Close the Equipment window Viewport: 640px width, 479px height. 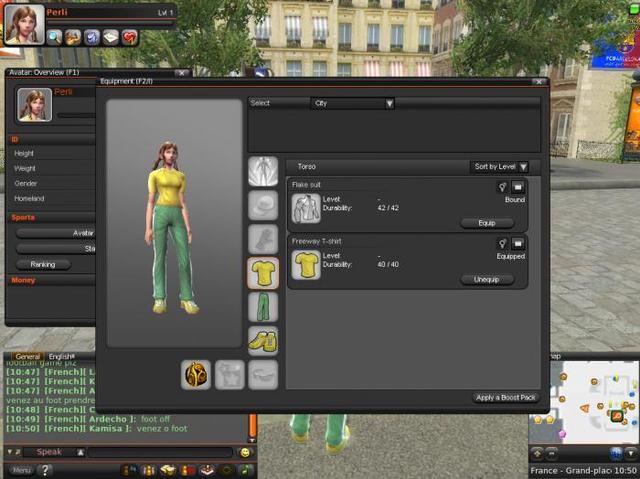click(x=539, y=82)
